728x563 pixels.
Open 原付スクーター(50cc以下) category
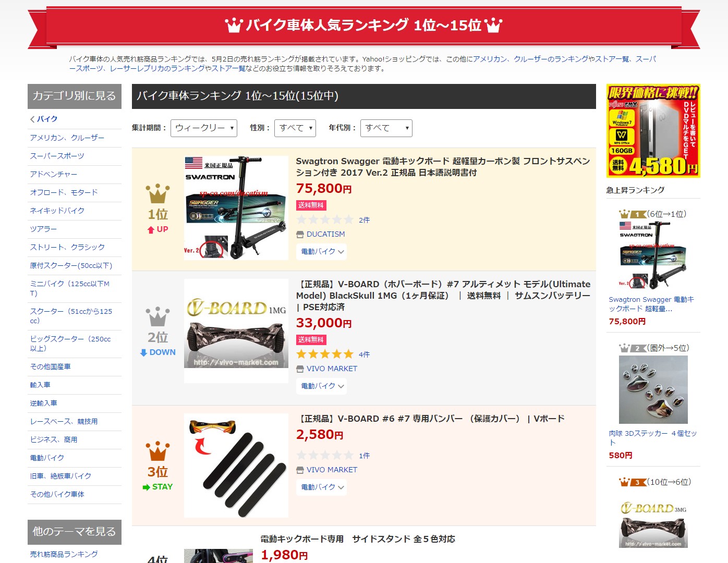(71, 266)
